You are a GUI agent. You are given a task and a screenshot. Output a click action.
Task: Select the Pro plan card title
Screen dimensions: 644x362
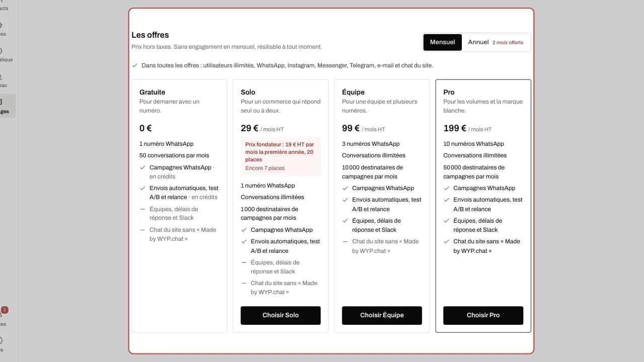click(x=449, y=92)
